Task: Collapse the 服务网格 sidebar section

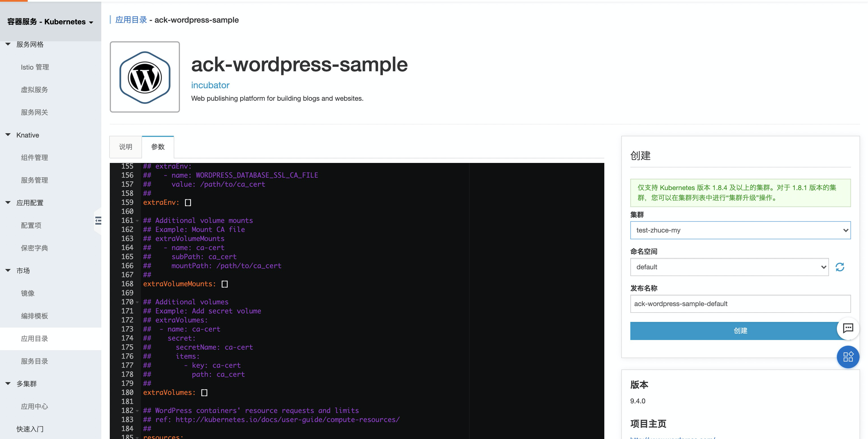Action: pos(8,44)
